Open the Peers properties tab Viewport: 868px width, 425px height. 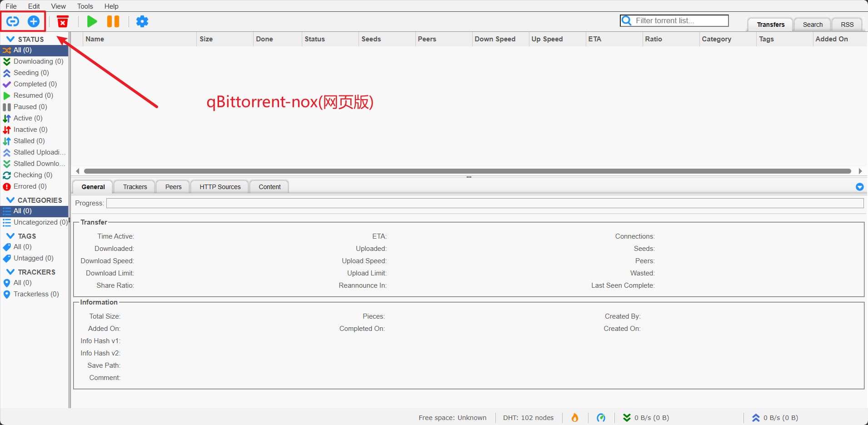coord(173,187)
